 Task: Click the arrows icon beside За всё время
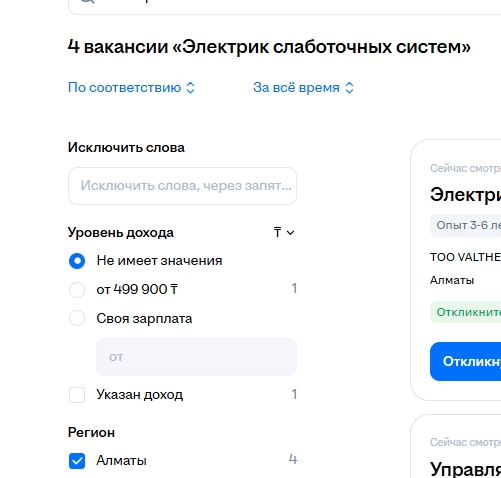[349, 88]
